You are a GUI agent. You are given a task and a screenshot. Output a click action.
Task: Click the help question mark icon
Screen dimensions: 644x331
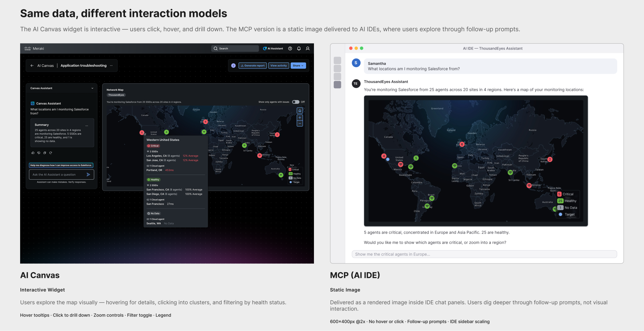(x=290, y=48)
